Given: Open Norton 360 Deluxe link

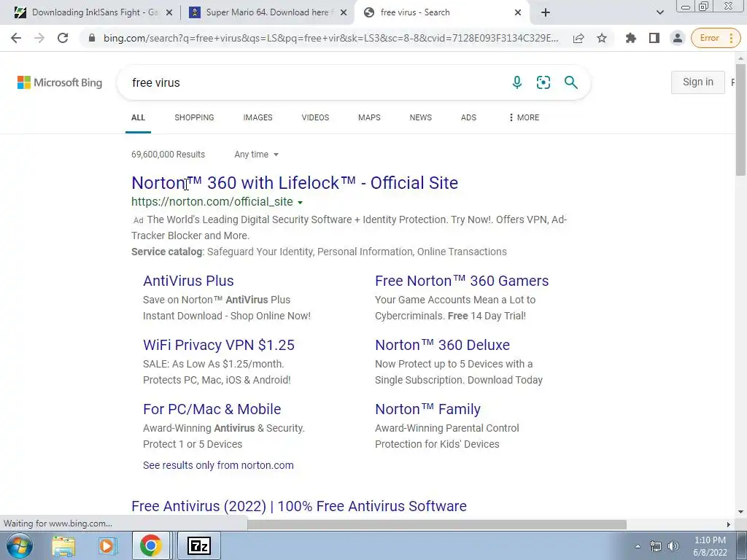Looking at the screenshot, I should (x=442, y=345).
